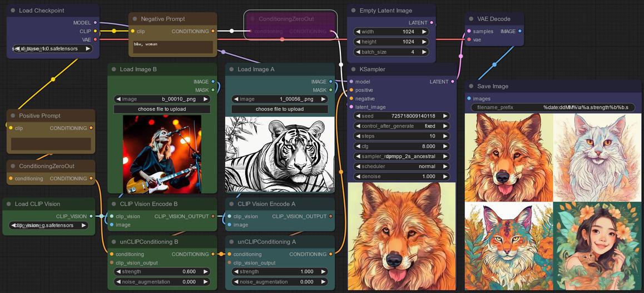Increase the width value with right arrow

[x=424, y=32]
